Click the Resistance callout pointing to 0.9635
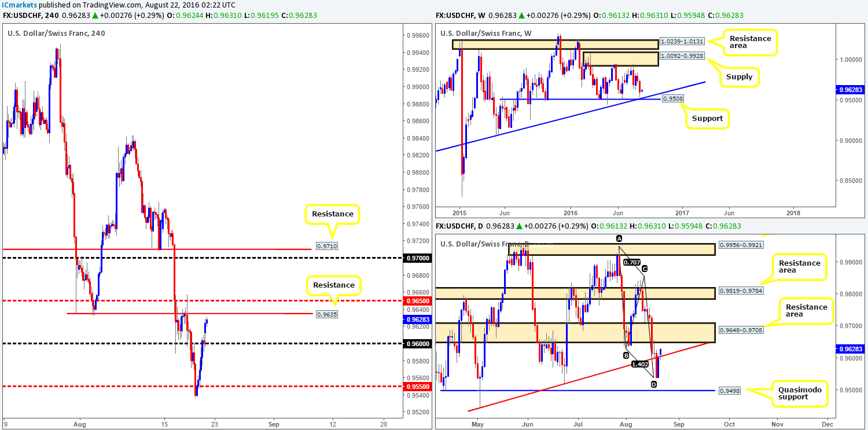The image size is (868, 430). click(x=333, y=285)
